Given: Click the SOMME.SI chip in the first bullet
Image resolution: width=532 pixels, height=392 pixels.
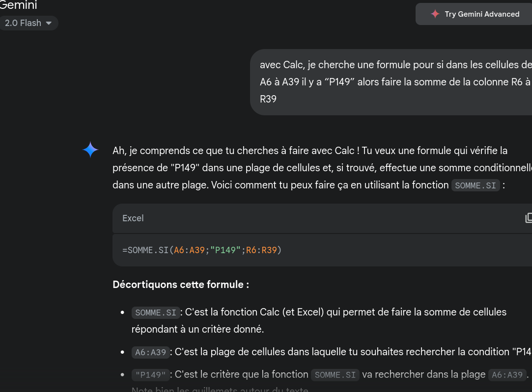Looking at the screenshot, I should [x=156, y=313].
